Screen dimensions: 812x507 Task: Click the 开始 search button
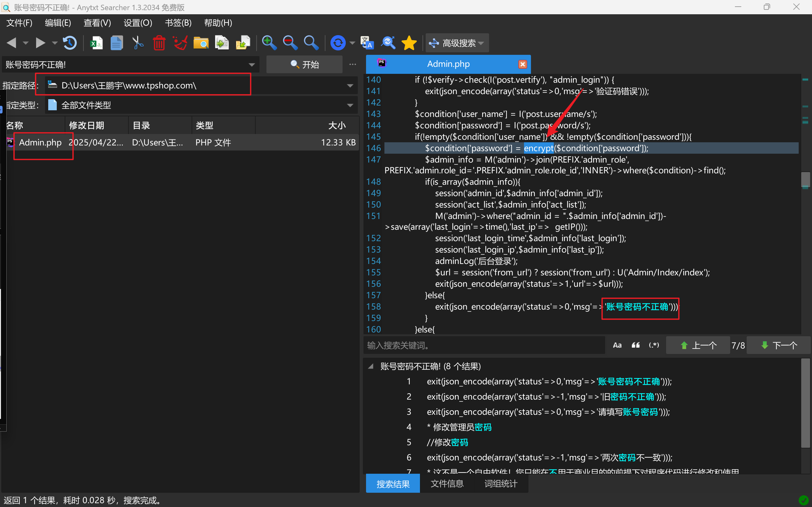[304, 64]
